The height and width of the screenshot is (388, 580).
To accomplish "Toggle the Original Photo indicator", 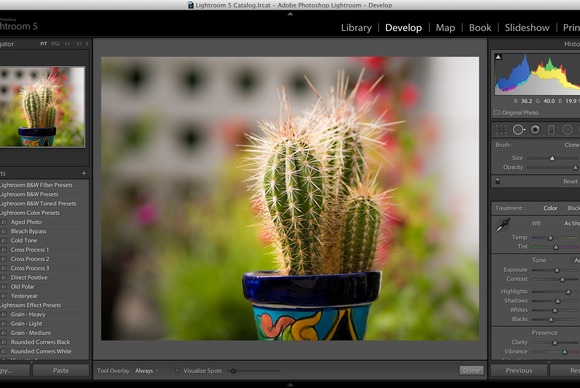I will click(497, 113).
